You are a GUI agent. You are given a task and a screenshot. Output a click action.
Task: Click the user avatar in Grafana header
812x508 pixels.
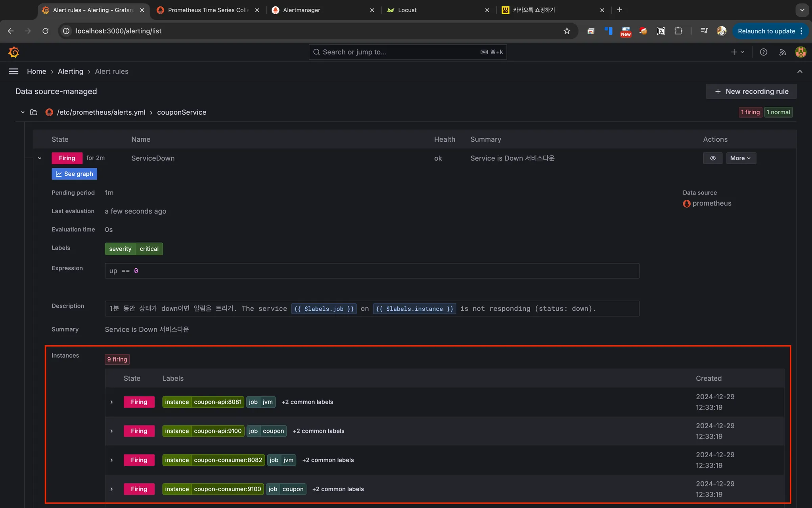click(x=801, y=52)
